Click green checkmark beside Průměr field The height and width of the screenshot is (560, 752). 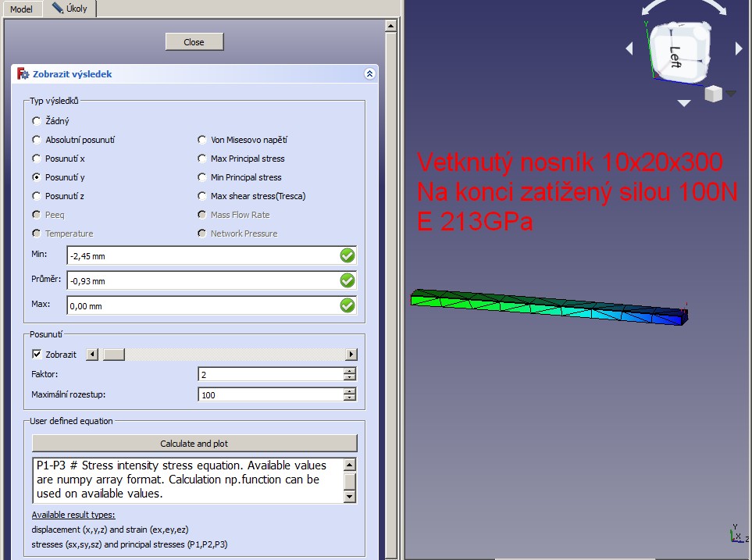click(x=347, y=280)
